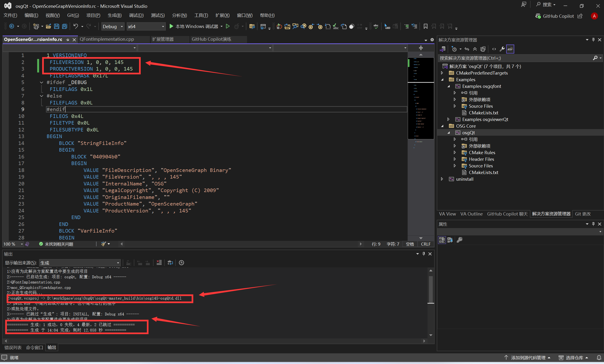Click 添加到源代码管理 in status bar
The height and width of the screenshot is (364, 604).
[x=527, y=358]
